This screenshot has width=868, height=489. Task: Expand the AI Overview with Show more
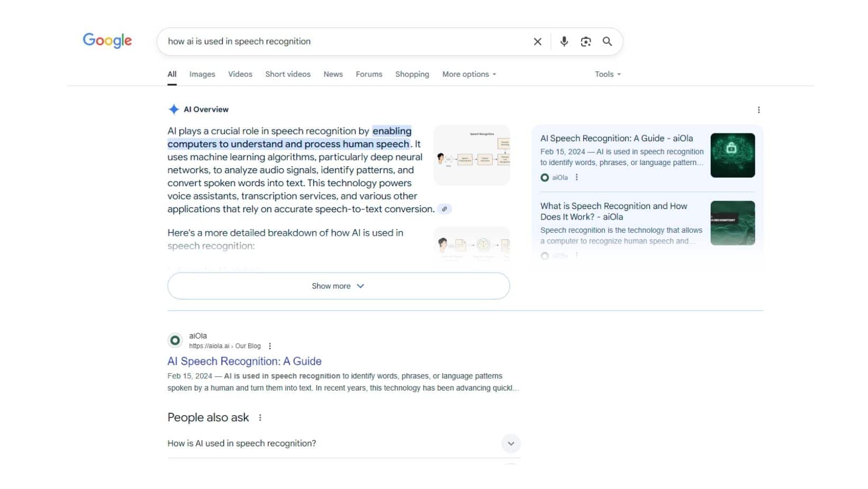point(338,286)
